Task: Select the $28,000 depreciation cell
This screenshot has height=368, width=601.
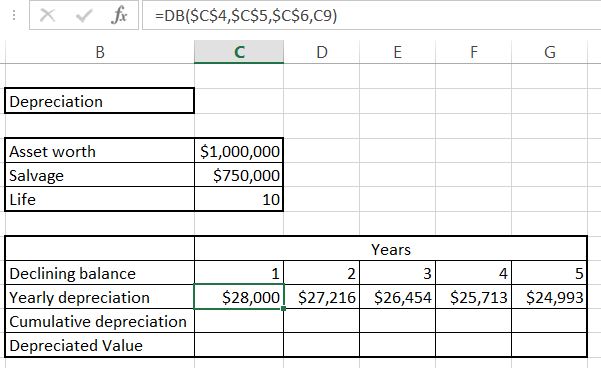Action: click(x=239, y=297)
